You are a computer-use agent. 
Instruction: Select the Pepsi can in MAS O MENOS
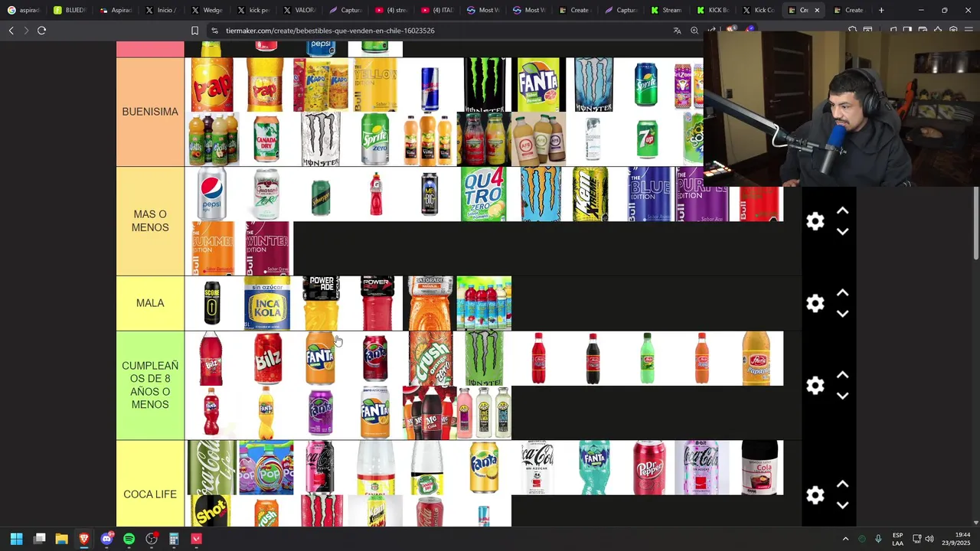pos(212,194)
